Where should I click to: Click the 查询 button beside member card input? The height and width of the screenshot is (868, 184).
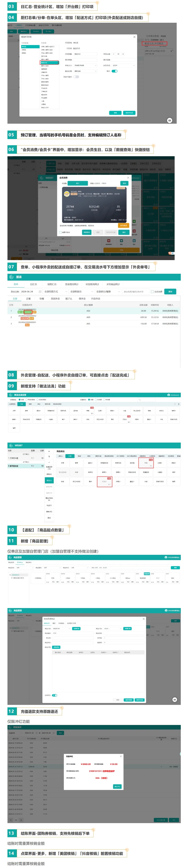pos(124,183)
